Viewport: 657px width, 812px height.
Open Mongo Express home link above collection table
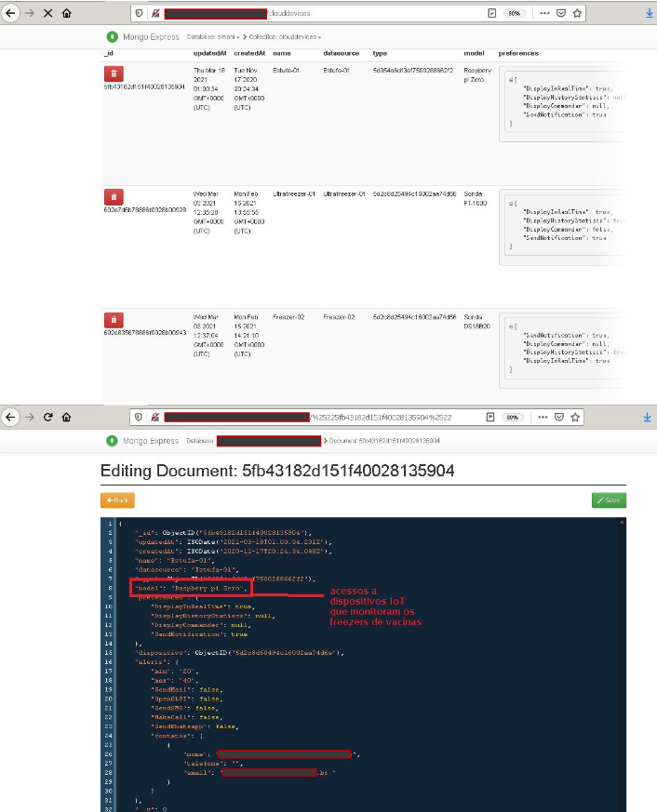[x=151, y=37]
